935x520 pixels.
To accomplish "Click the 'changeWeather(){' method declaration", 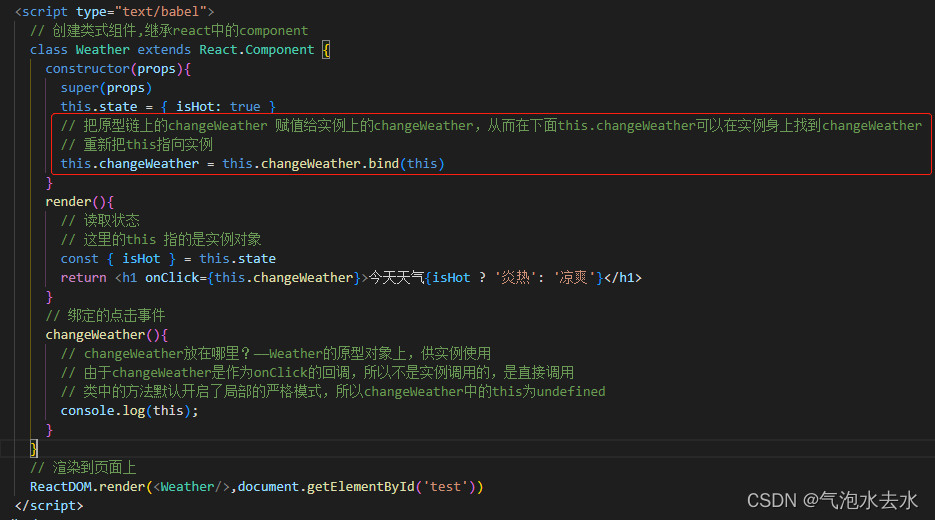I will tap(107, 335).
